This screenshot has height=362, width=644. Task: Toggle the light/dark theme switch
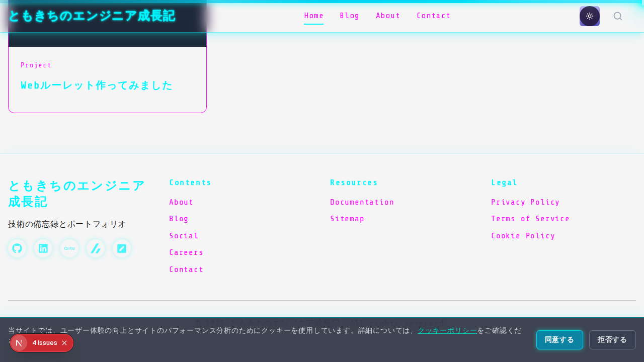[589, 16]
